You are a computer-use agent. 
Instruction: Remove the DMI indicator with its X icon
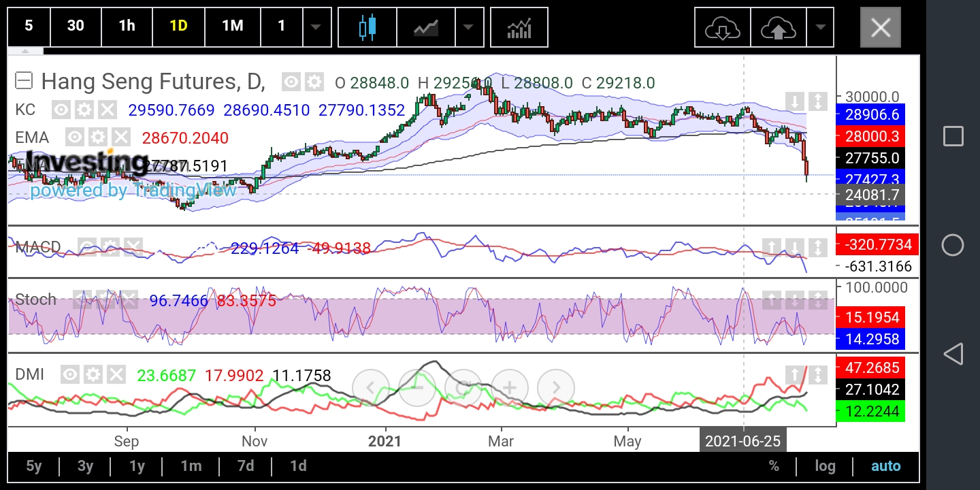point(116,374)
